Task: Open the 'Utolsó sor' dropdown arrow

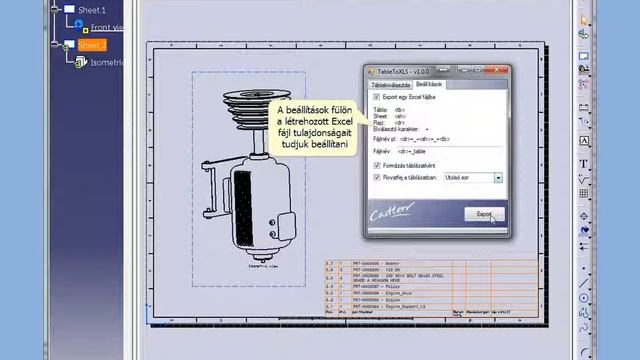Action: [498, 178]
